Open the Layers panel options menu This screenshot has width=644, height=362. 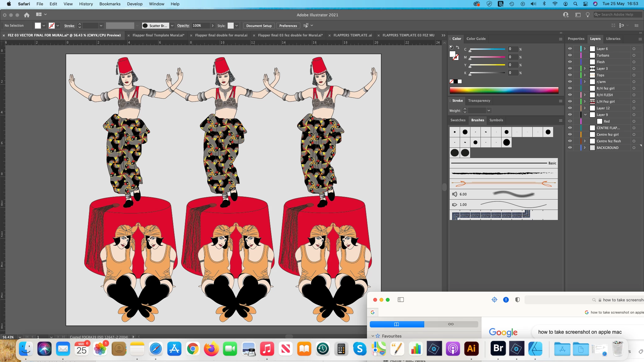(640, 39)
